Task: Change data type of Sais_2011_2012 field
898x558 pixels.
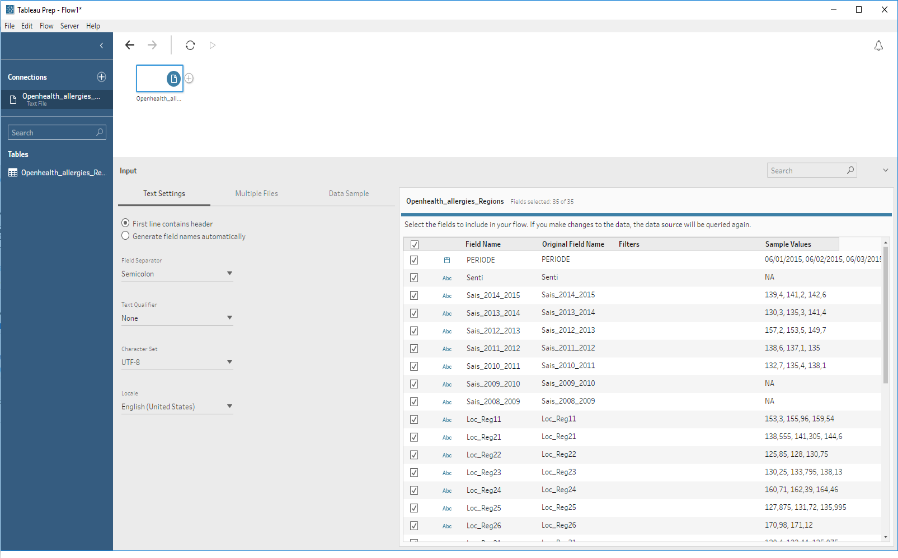Action: click(447, 349)
